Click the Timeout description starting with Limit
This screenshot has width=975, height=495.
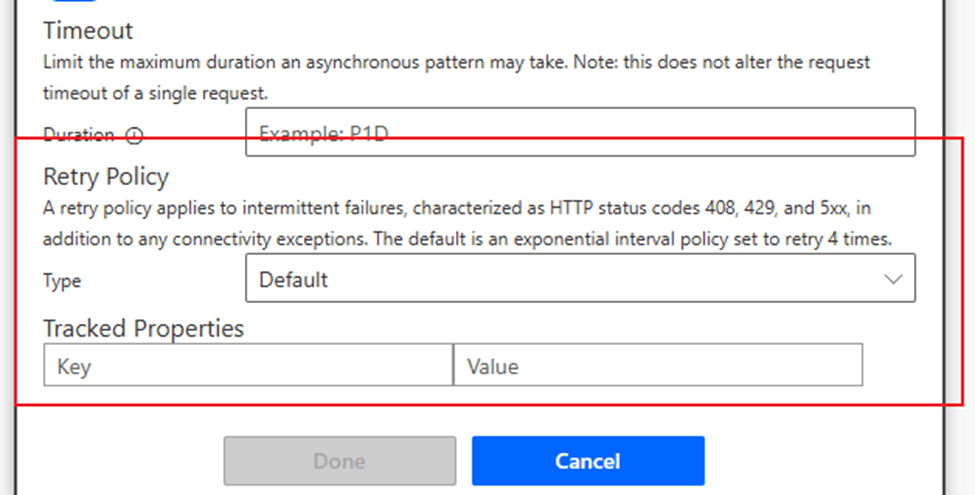pos(456,62)
